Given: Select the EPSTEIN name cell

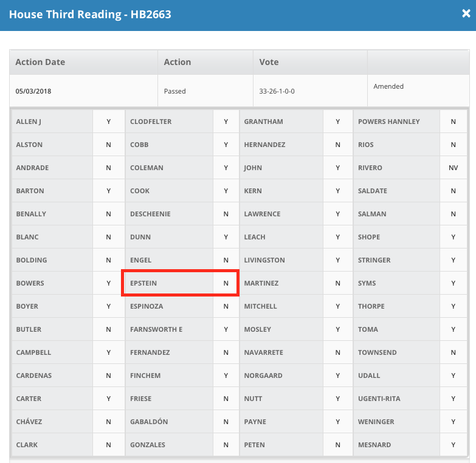Looking at the screenshot, I should (169, 283).
